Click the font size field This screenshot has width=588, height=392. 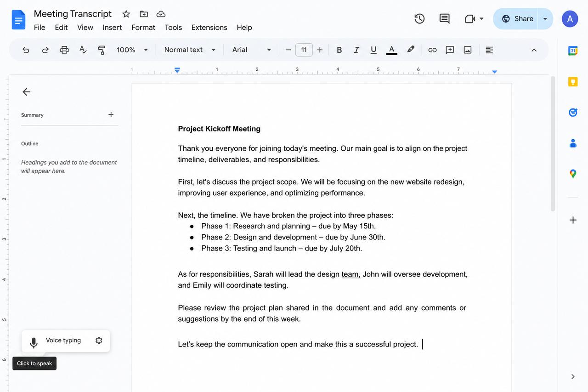pyautogui.click(x=304, y=50)
